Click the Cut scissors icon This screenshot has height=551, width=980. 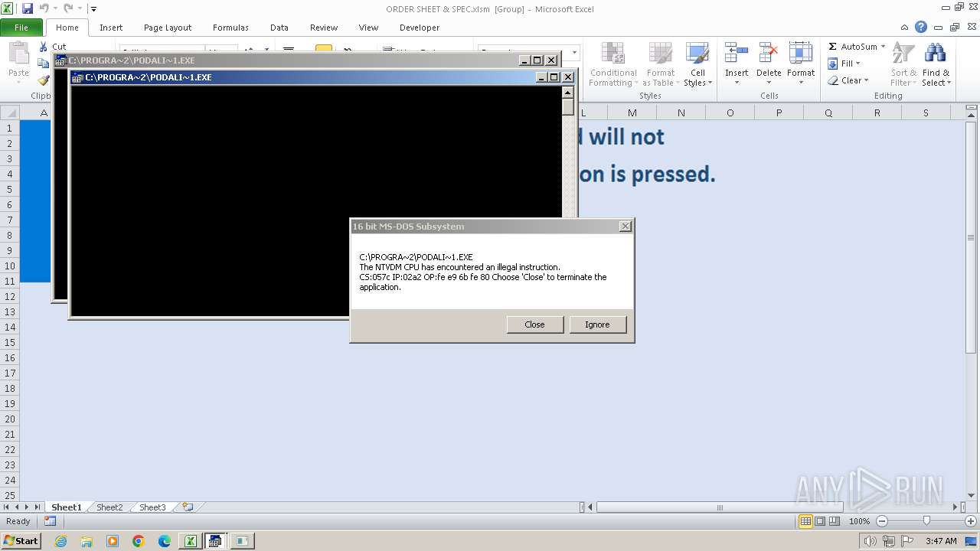tap(44, 47)
